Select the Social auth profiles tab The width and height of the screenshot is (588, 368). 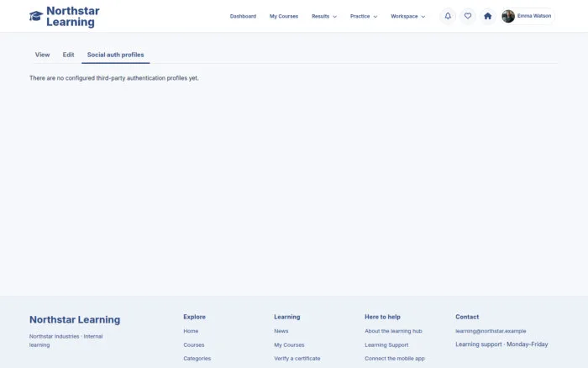[116, 55]
